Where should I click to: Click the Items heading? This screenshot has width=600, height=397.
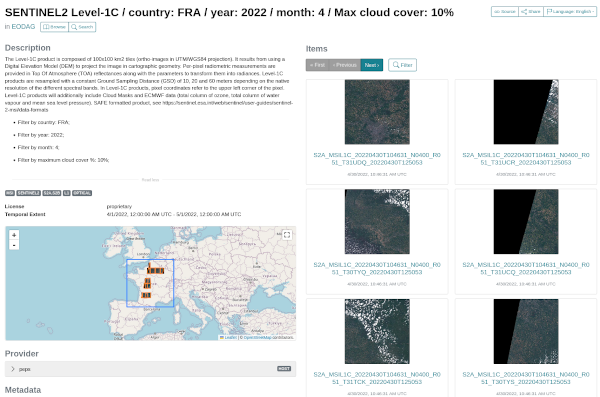point(316,49)
